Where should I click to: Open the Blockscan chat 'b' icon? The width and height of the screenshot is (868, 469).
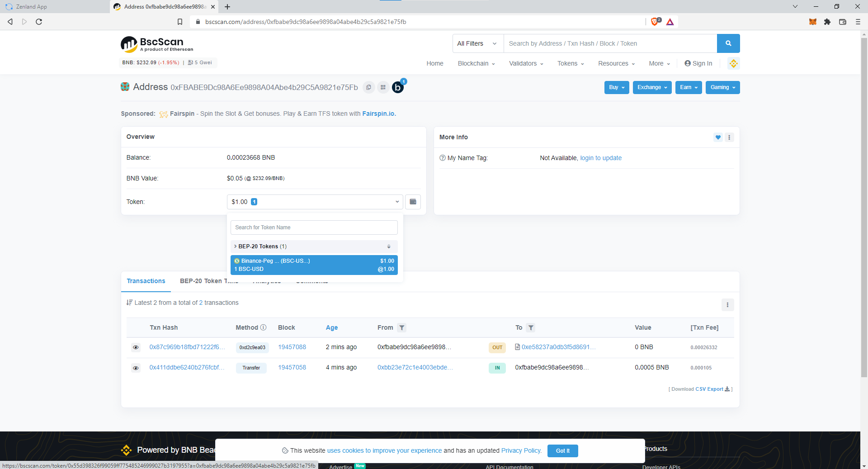(x=398, y=87)
